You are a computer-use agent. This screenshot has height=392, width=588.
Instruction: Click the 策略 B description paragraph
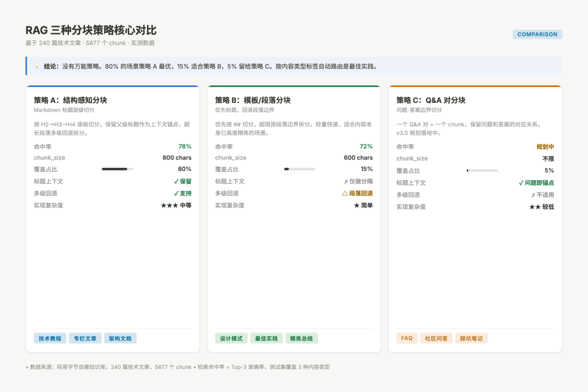[x=293, y=128]
